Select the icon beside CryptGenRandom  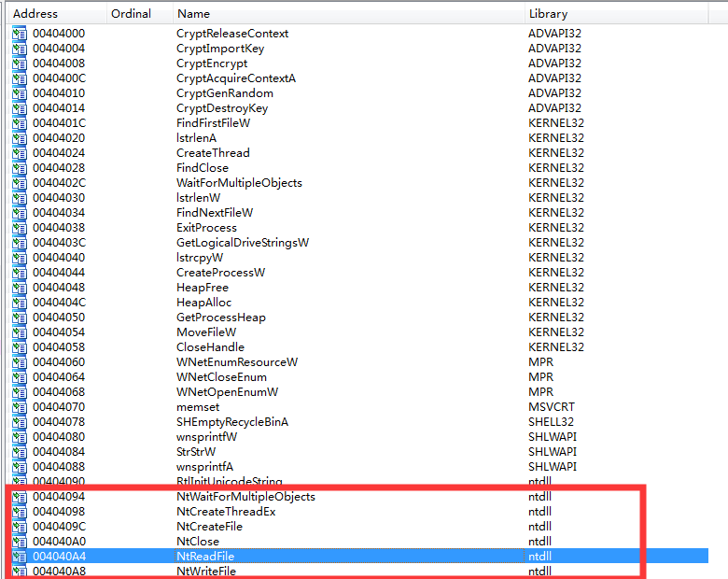pos(20,93)
